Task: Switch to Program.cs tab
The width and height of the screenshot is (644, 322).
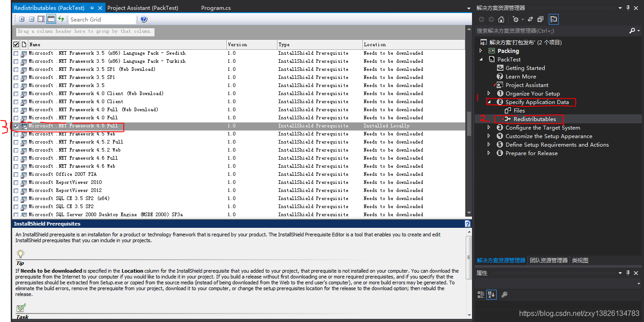Action: pyautogui.click(x=216, y=8)
